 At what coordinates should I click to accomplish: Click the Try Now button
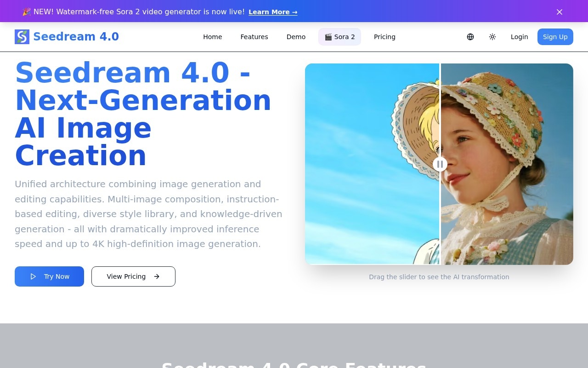[x=49, y=276]
